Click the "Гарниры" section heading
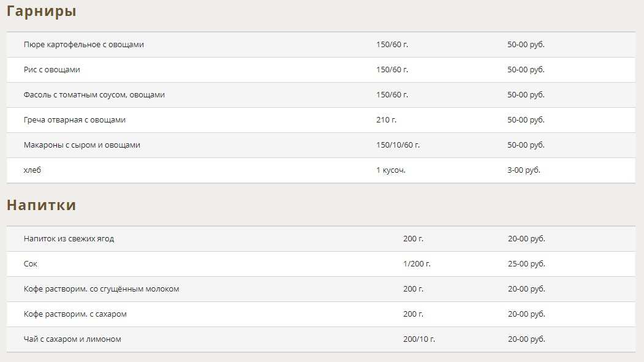Screen dimensions: 644x362 click(x=42, y=11)
